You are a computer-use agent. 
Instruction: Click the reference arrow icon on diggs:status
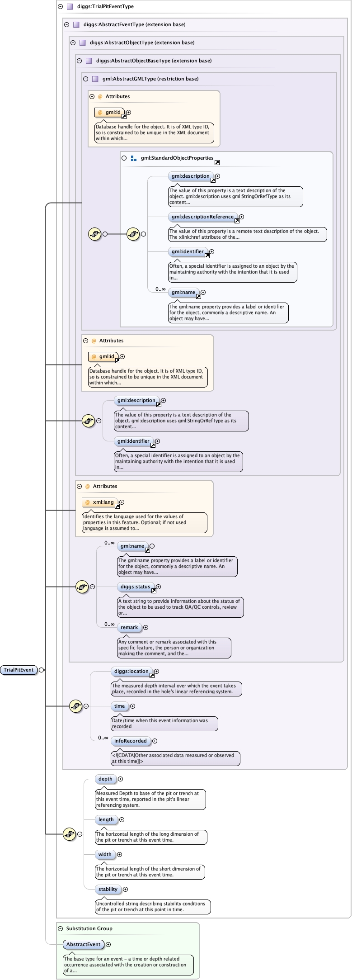coord(154,591)
